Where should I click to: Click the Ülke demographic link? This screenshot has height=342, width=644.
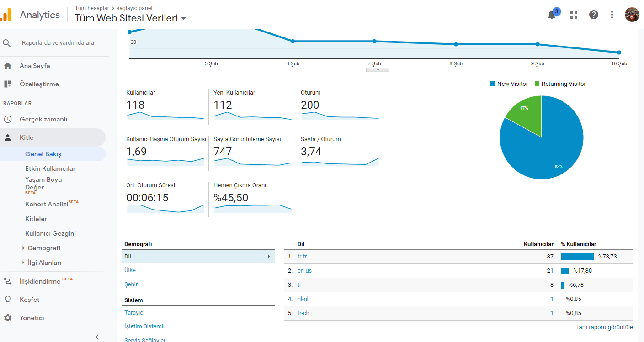[x=130, y=270]
